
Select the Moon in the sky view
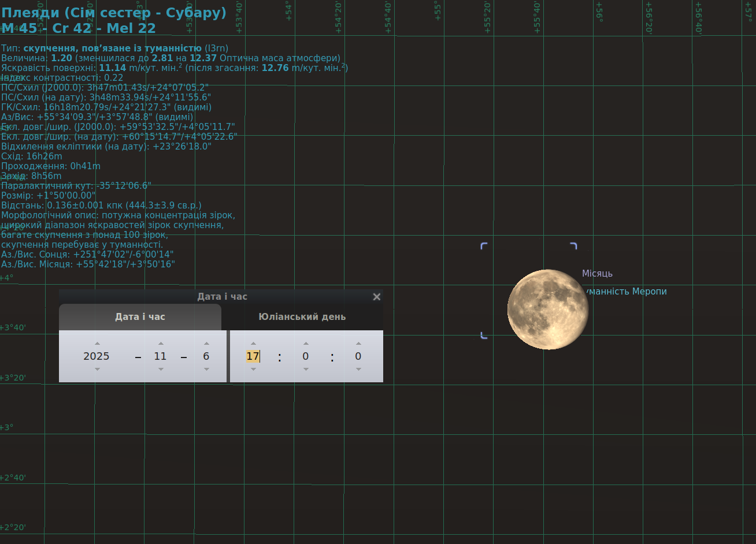point(548,309)
